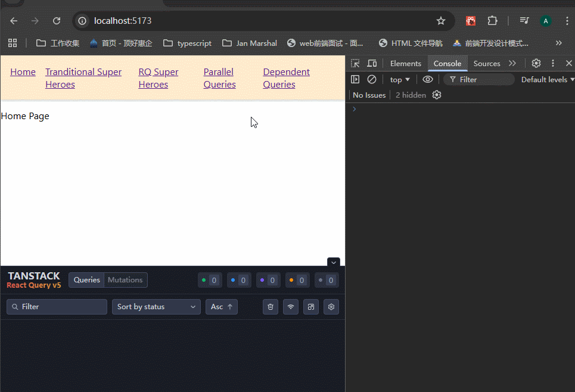
Task: Open the top JavaScript context selector
Action: point(400,79)
